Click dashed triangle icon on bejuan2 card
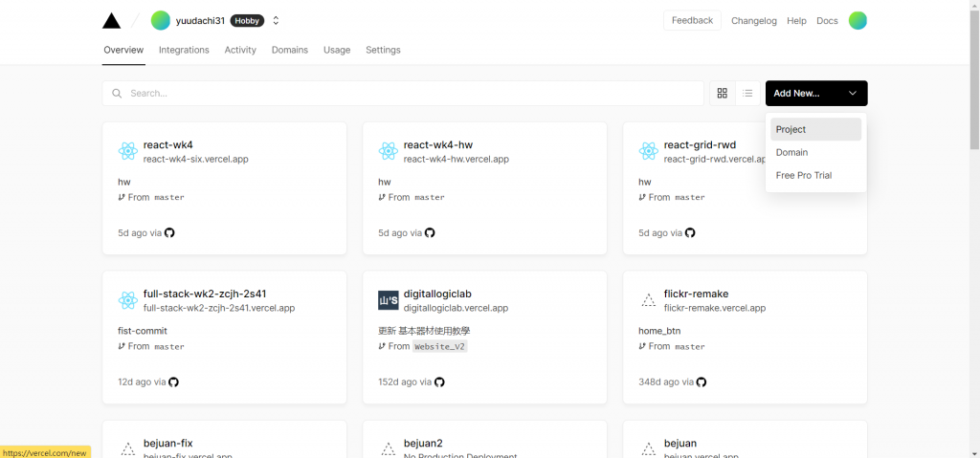Image resolution: width=980 pixels, height=458 pixels. pos(389,449)
